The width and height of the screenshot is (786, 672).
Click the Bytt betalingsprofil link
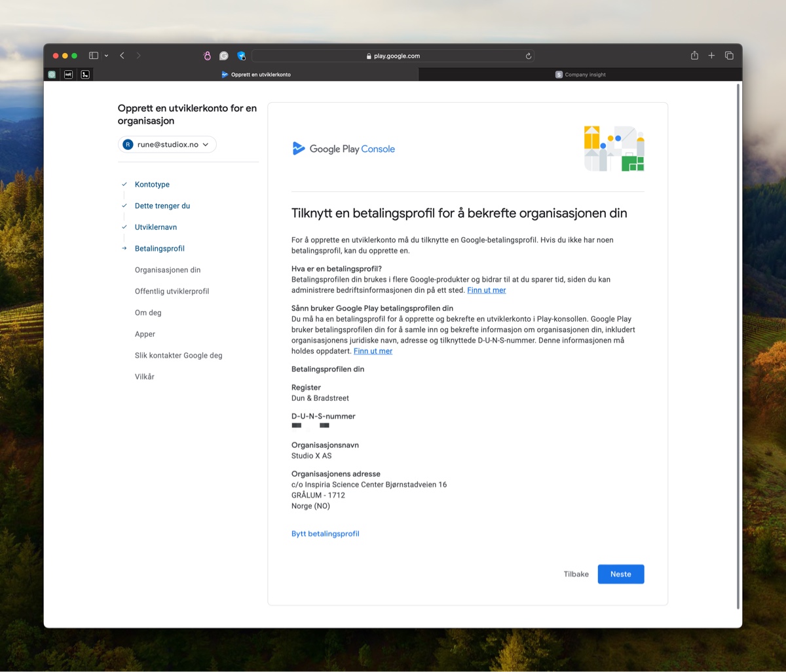coord(326,534)
